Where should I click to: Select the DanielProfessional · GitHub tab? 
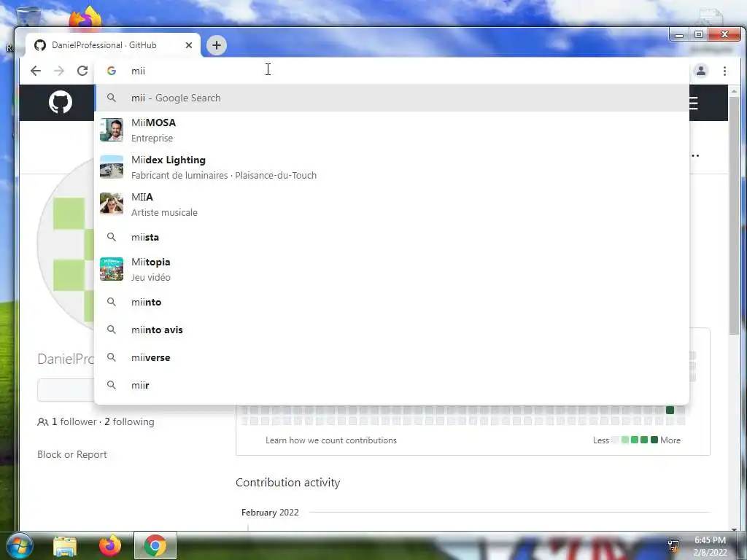click(x=113, y=45)
